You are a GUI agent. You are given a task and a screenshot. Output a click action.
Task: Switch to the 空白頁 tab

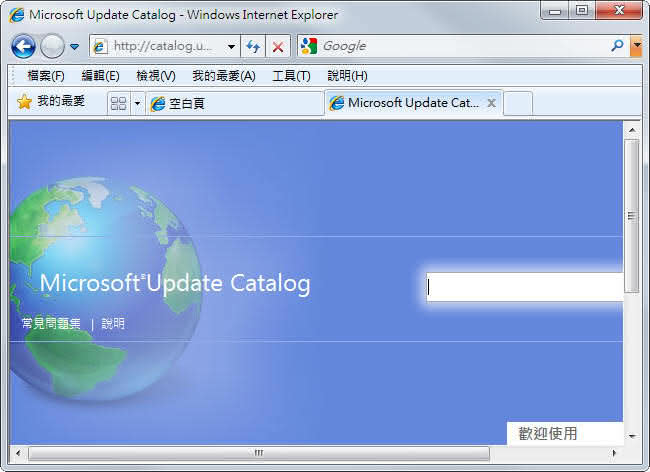tap(235, 103)
